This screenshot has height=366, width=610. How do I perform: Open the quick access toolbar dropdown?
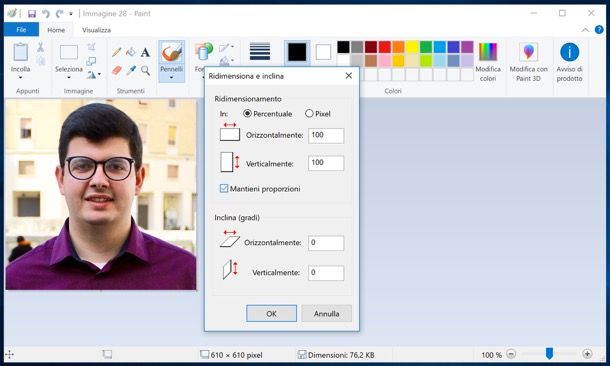71,14
